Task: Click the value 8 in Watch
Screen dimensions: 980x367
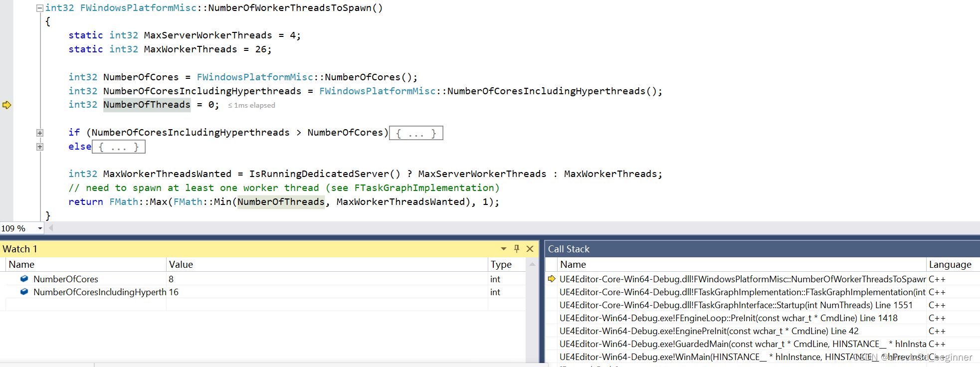Action: [x=171, y=279]
